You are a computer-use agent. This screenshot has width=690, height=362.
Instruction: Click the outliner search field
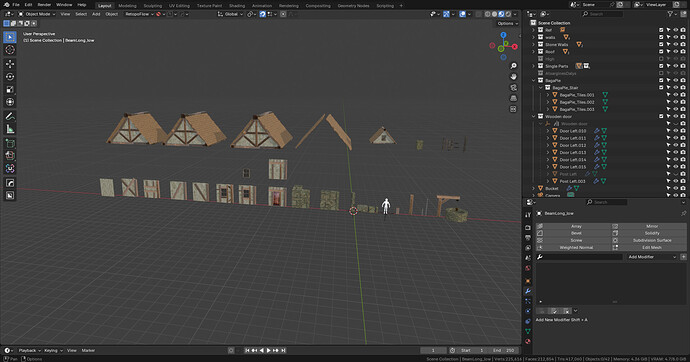pos(602,14)
